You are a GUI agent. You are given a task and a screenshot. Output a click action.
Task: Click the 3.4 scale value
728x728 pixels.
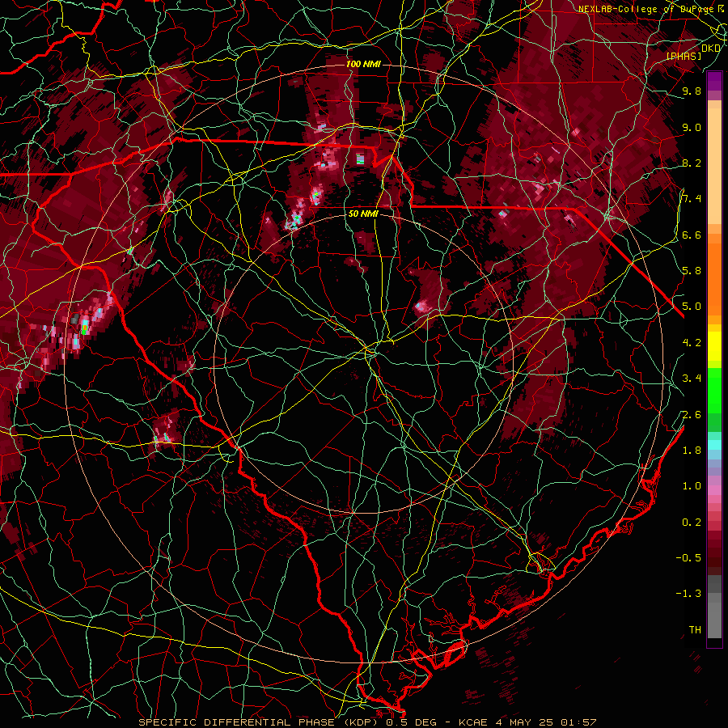pos(692,379)
